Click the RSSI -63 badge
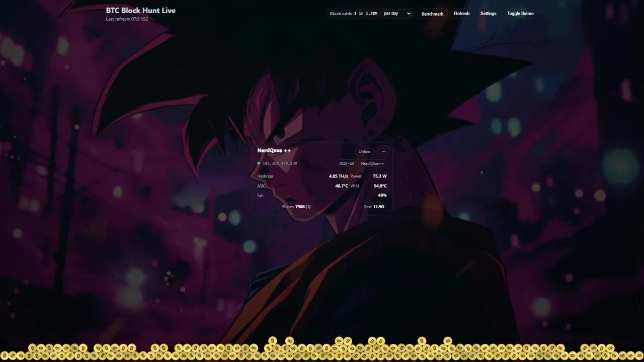The height and width of the screenshot is (362, 644). coord(347,163)
